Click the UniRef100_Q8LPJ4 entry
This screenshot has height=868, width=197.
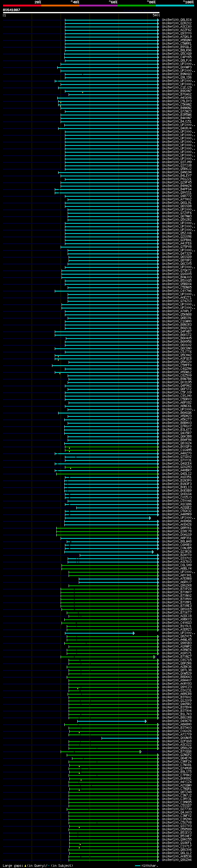[176, 60]
